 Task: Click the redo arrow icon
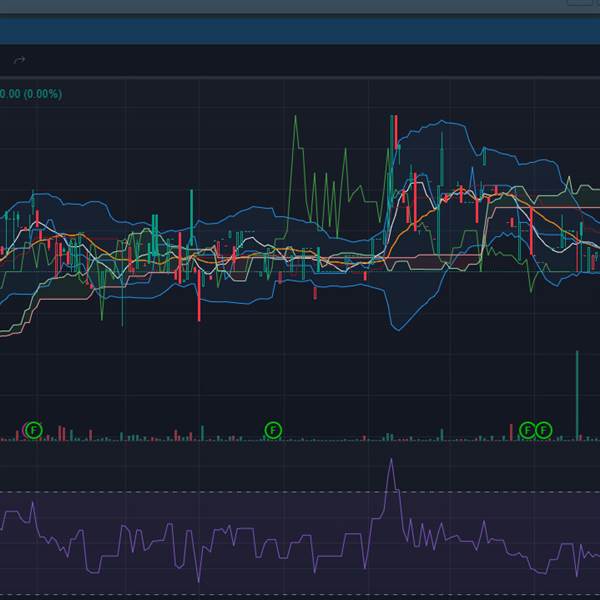(x=19, y=60)
